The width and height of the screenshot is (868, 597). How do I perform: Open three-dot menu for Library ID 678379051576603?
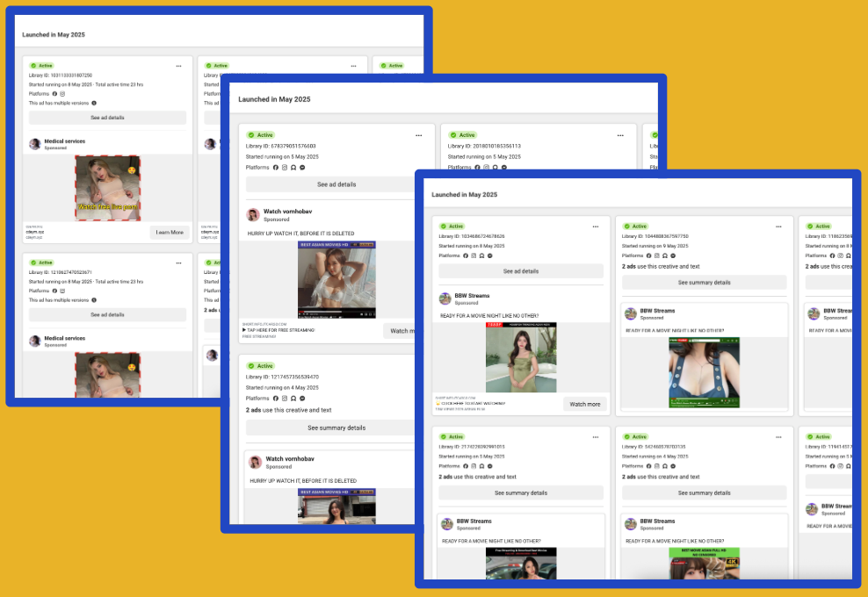[x=419, y=135]
